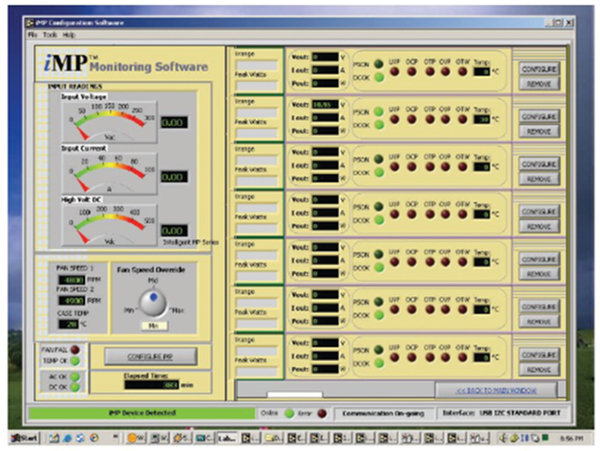
Task: Open the File menu
Action: click(33, 34)
